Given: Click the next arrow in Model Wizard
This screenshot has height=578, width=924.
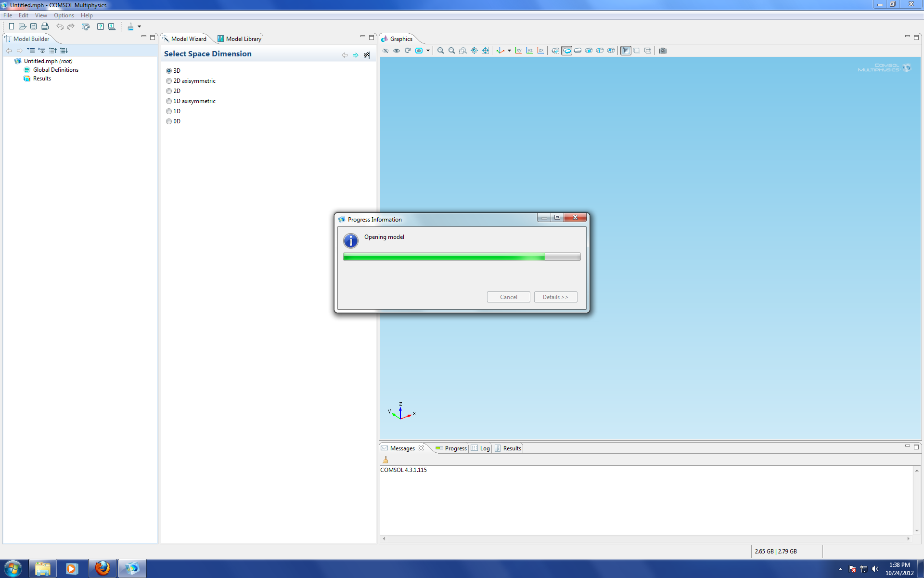Looking at the screenshot, I should 356,55.
